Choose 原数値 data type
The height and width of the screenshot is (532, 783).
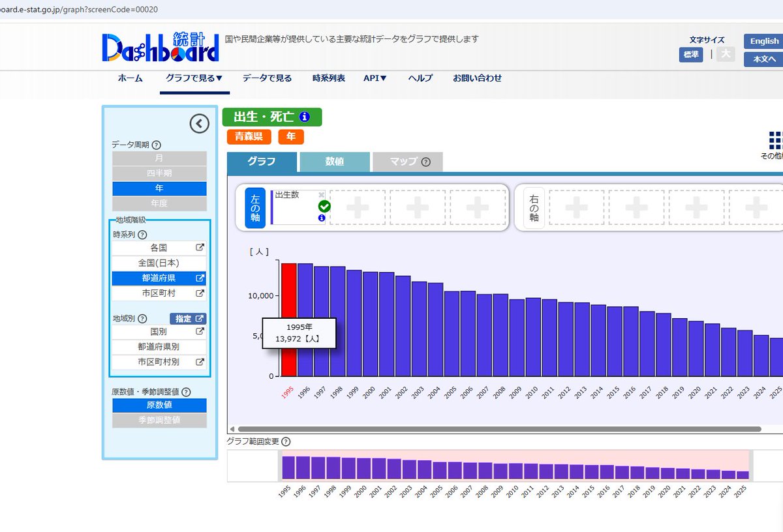[x=159, y=406]
